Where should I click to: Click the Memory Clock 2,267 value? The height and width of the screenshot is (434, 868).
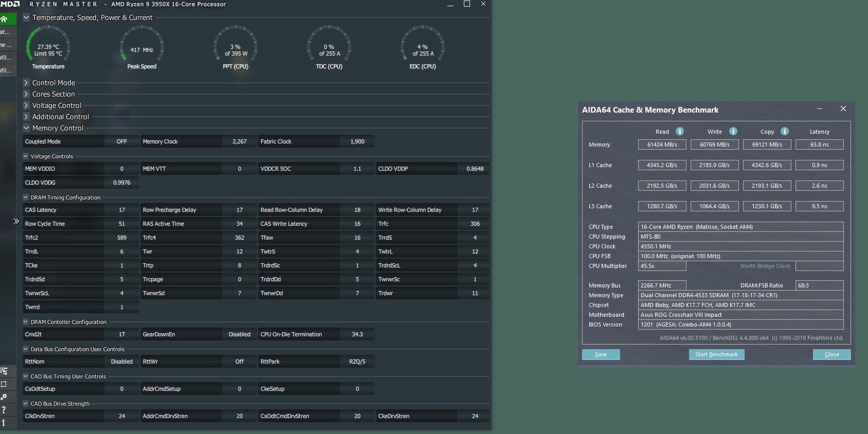click(x=240, y=141)
